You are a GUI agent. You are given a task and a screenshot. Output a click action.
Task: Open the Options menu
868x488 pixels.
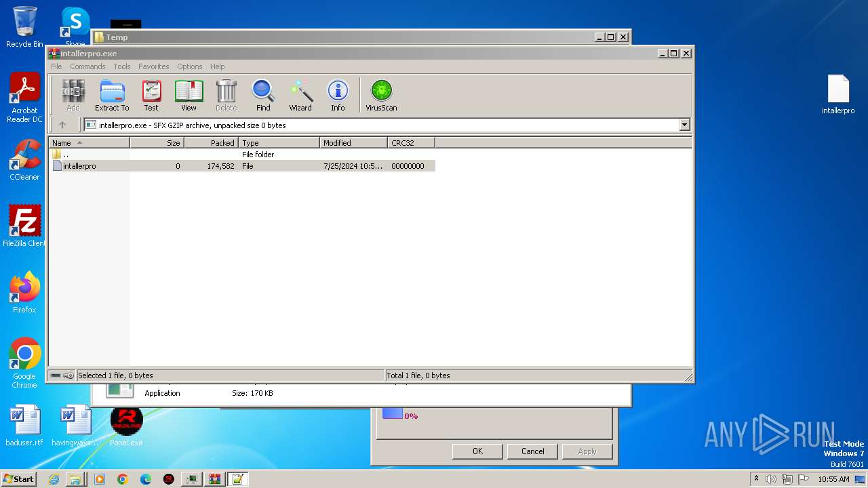click(190, 66)
